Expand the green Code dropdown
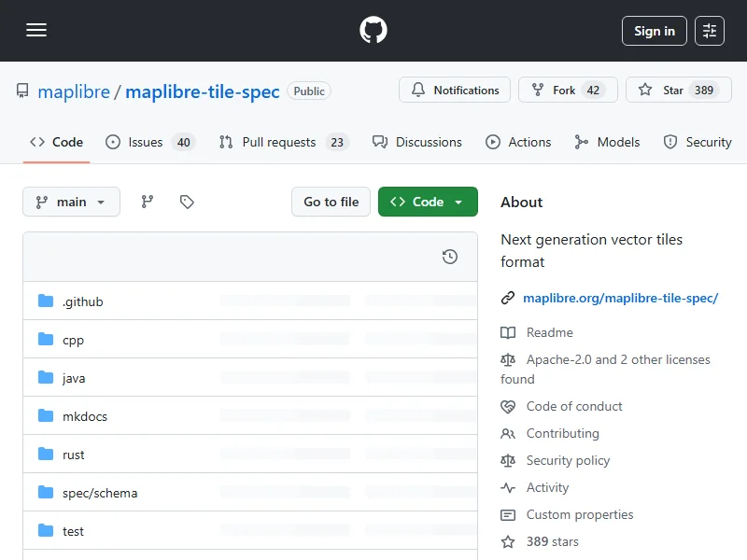 [x=428, y=202]
